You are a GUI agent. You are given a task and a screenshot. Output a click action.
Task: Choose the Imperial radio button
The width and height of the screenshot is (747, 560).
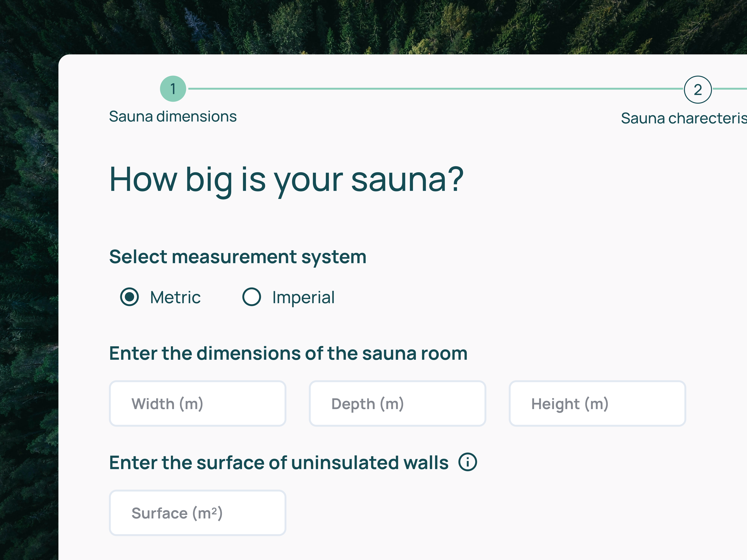(252, 297)
